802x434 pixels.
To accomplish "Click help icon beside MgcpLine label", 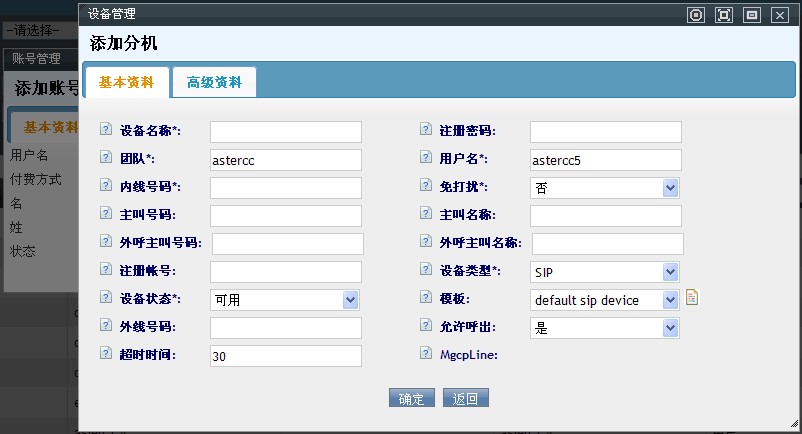I will point(427,354).
